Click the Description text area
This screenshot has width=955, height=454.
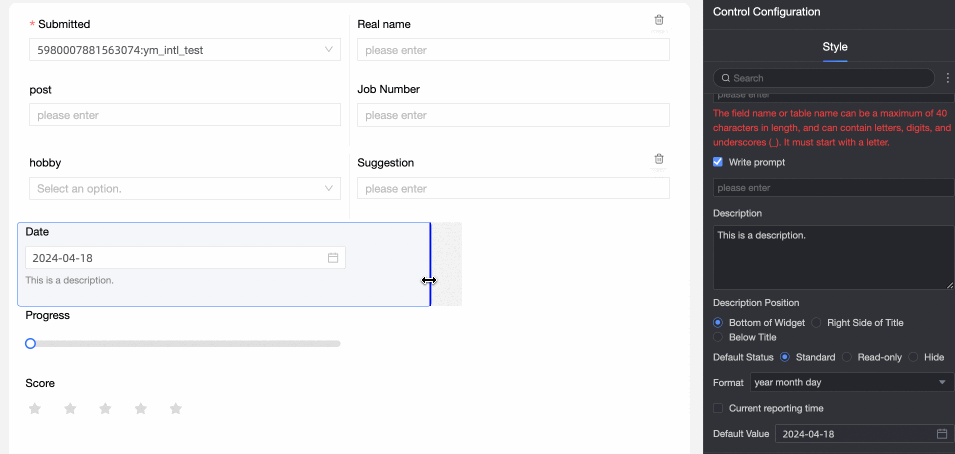[832, 257]
